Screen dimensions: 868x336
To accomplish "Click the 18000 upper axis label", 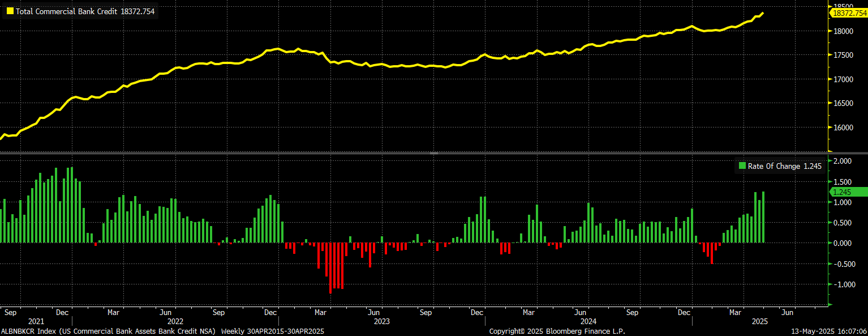I will tap(843, 31).
